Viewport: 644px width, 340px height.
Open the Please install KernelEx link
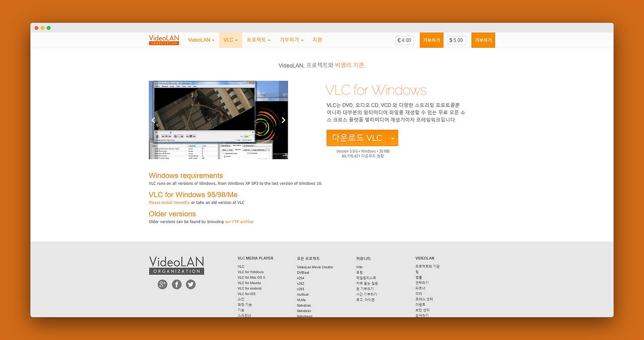click(x=169, y=202)
